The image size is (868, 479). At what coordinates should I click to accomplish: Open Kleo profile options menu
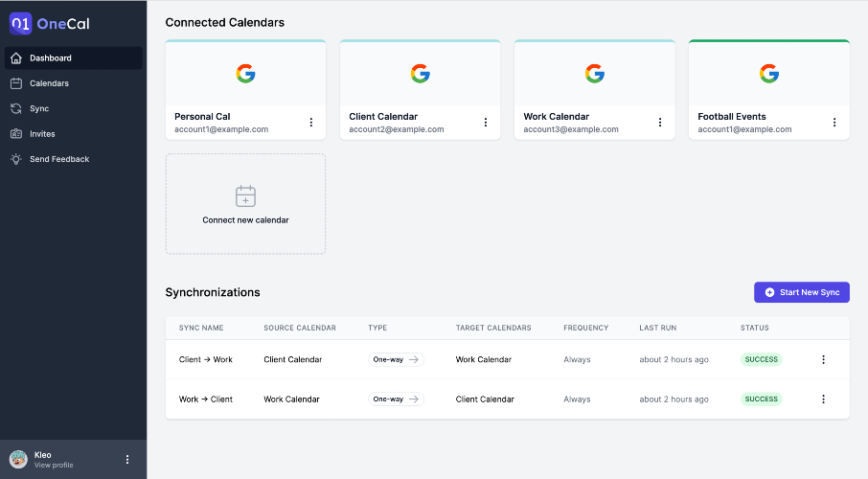(x=127, y=460)
